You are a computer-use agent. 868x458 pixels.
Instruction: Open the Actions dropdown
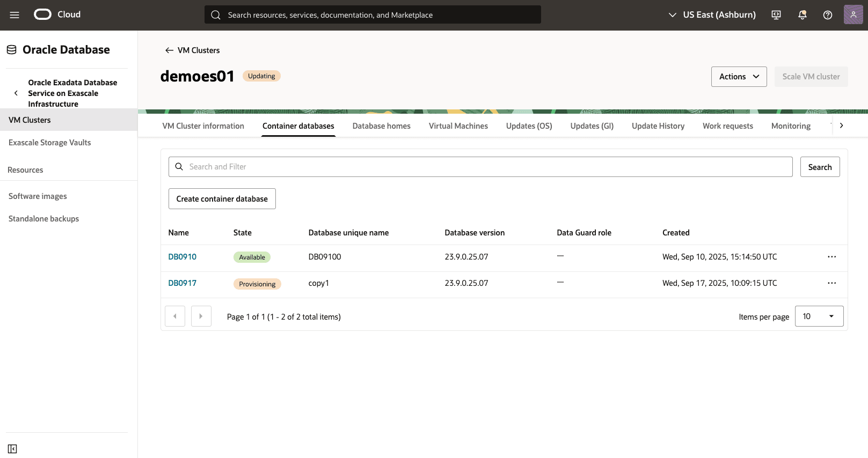click(739, 77)
